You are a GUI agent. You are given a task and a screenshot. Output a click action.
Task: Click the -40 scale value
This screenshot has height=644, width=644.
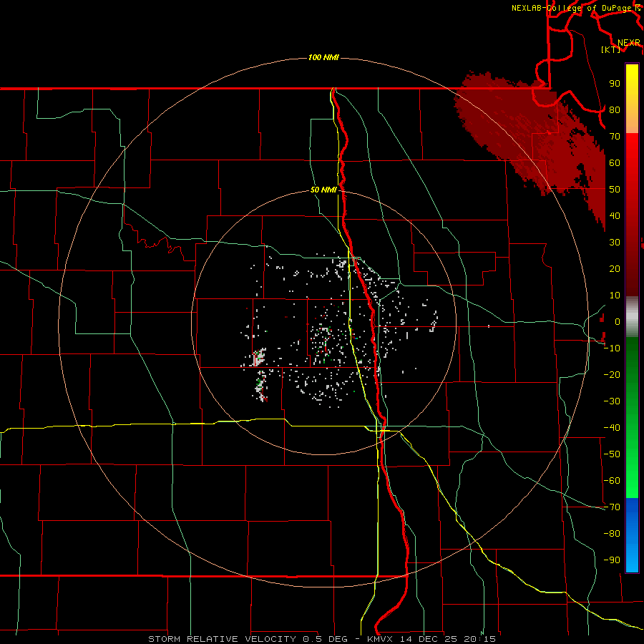612,428
